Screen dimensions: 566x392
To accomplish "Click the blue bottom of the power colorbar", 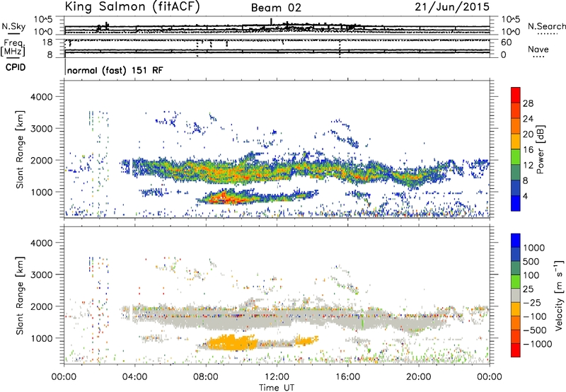I will 516,203.
